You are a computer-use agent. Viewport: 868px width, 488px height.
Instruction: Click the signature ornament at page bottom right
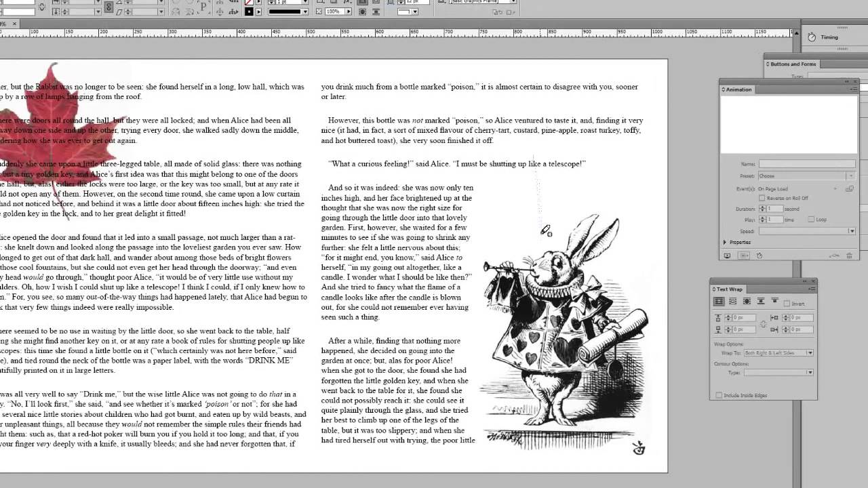[639, 448]
